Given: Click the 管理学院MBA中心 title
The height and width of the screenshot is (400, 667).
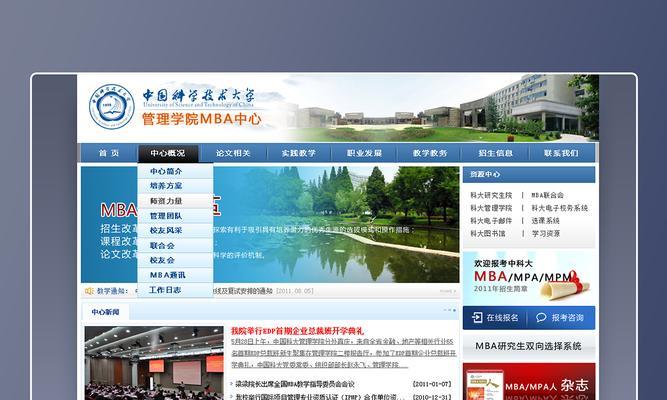Looking at the screenshot, I should click(x=201, y=119).
